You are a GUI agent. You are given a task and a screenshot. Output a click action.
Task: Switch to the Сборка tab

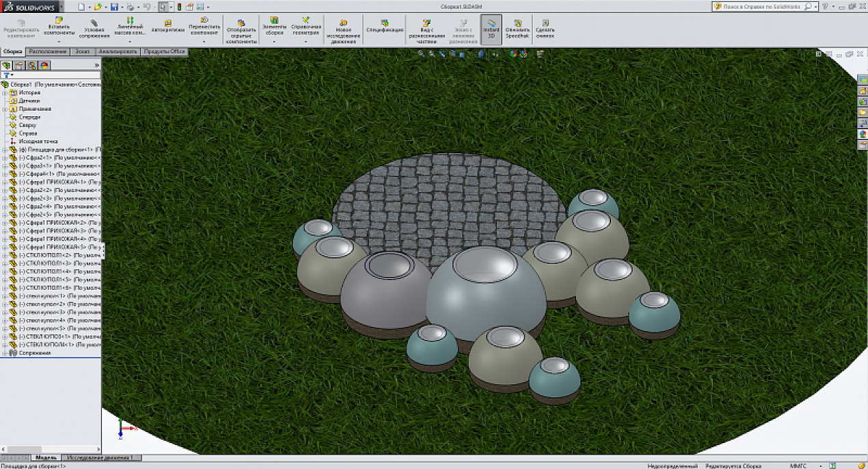13,52
